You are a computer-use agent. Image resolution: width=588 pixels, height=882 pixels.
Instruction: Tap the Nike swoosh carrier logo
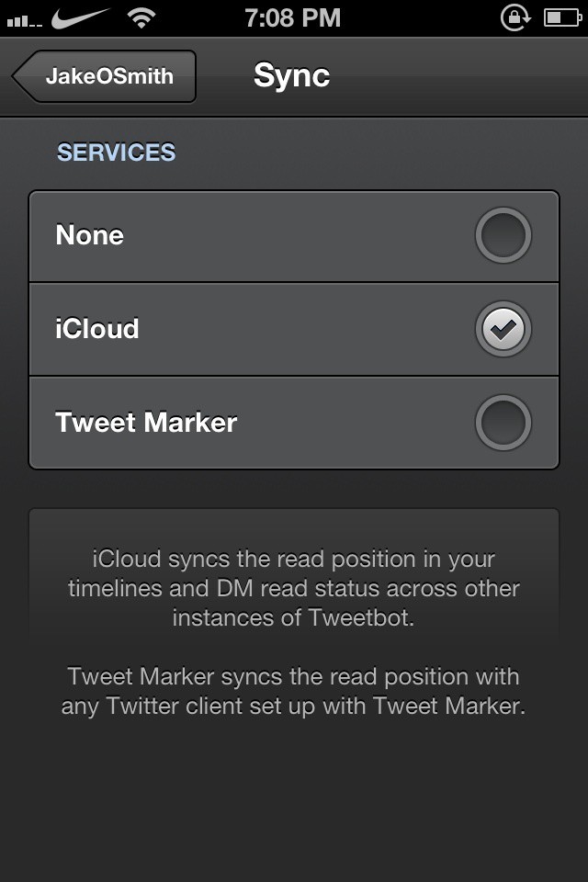81,17
